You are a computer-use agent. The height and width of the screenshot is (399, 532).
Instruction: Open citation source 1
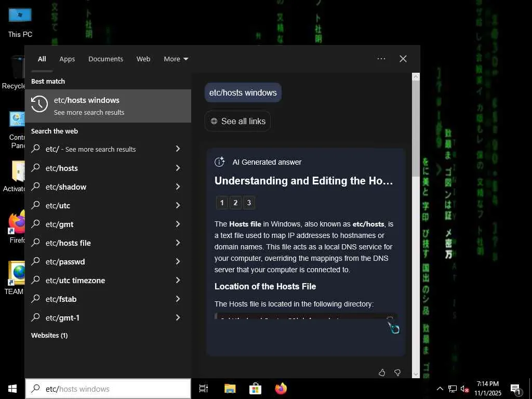click(x=222, y=203)
